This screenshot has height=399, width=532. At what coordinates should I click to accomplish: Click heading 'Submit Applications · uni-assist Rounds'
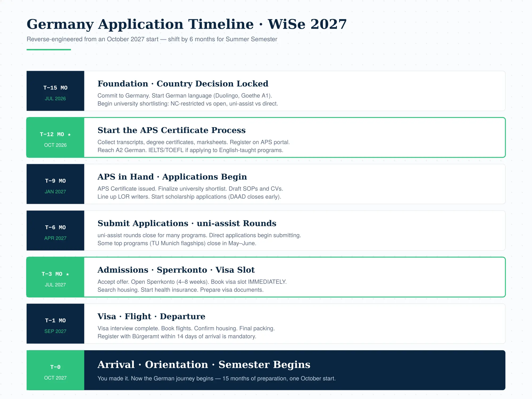(x=187, y=223)
